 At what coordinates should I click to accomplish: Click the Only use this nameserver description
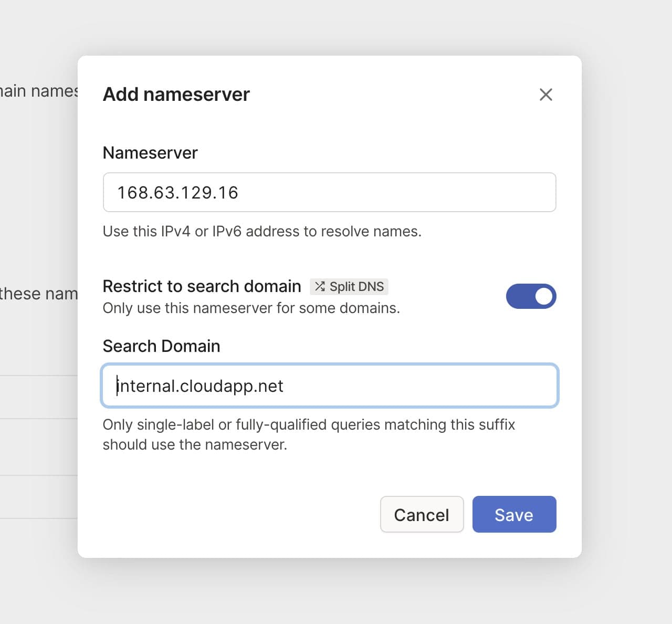click(251, 308)
